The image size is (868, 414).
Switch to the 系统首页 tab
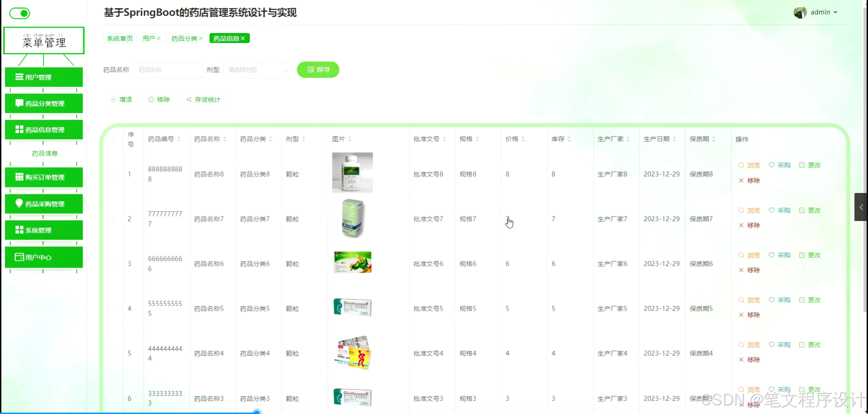(x=119, y=38)
